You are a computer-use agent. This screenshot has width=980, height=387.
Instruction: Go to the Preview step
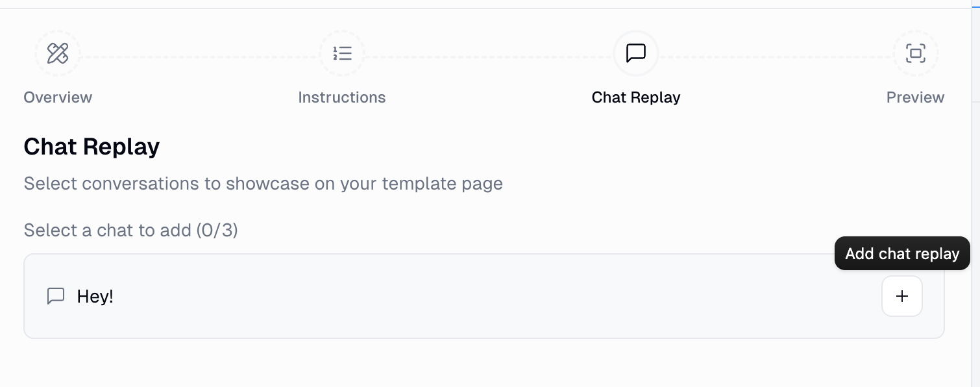pyautogui.click(x=916, y=97)
